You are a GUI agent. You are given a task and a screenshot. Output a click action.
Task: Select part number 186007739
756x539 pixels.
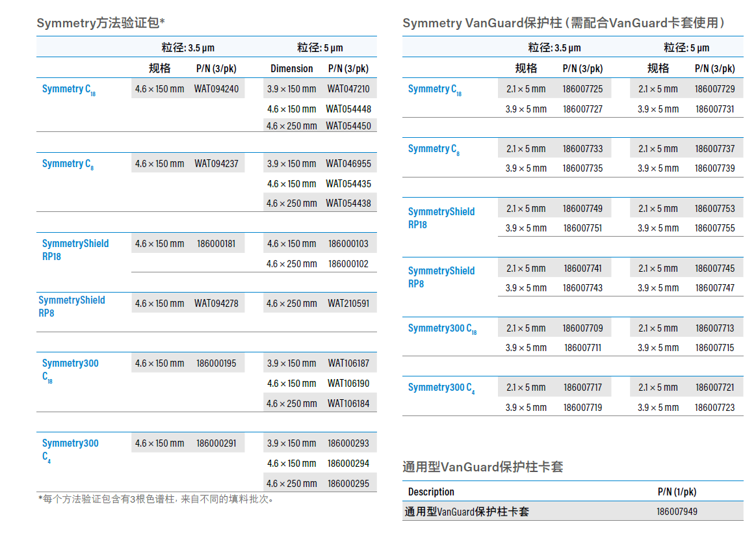(714, 169)
